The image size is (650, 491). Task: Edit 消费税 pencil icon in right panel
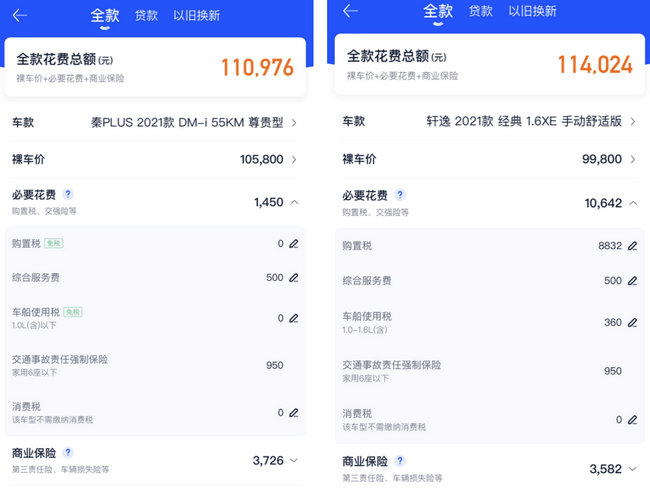[632, 420]
